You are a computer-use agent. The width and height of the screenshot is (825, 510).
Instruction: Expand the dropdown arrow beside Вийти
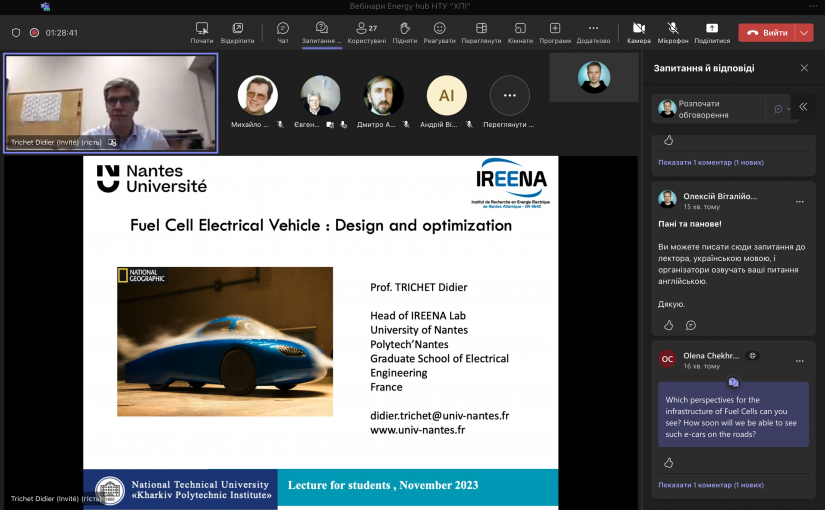click(805, 32)
